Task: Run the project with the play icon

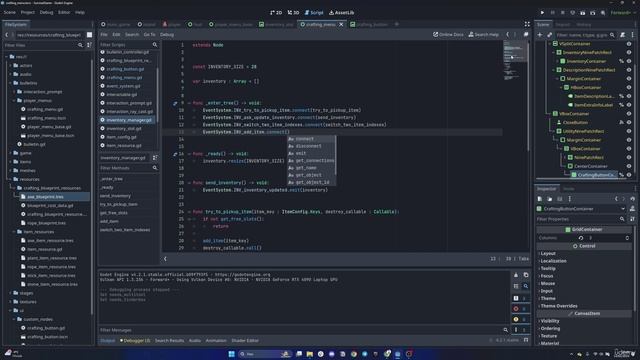Action: [x=542, y=13]
